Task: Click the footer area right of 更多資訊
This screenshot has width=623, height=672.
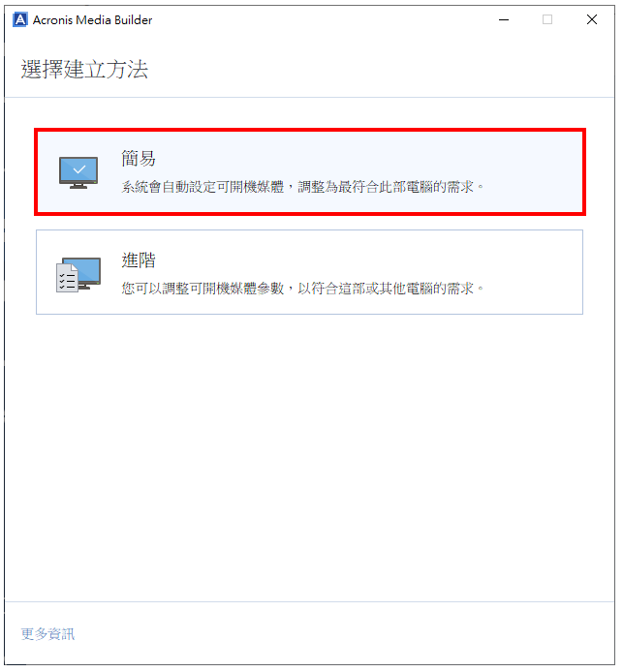Action: [343, 634]
